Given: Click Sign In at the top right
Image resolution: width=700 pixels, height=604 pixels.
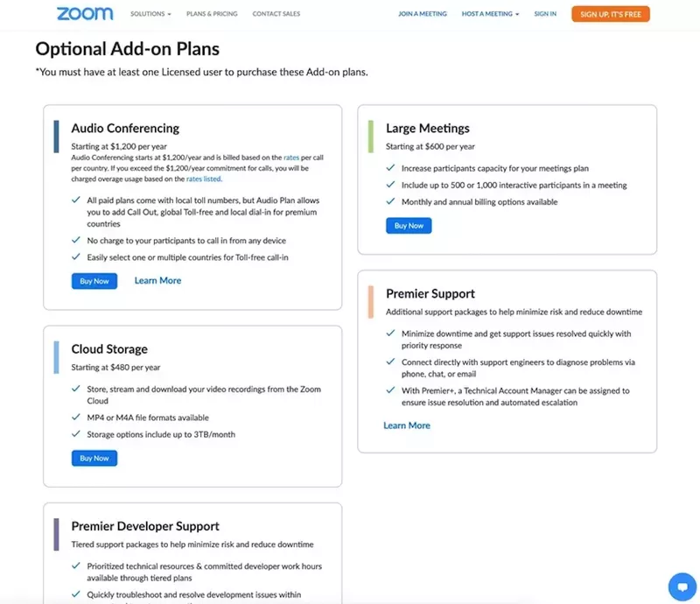Looking at the screenshot, I should click(545, 13).
